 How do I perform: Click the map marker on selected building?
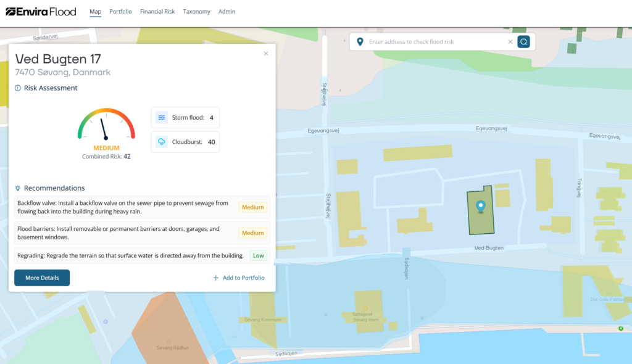point(480,207)
